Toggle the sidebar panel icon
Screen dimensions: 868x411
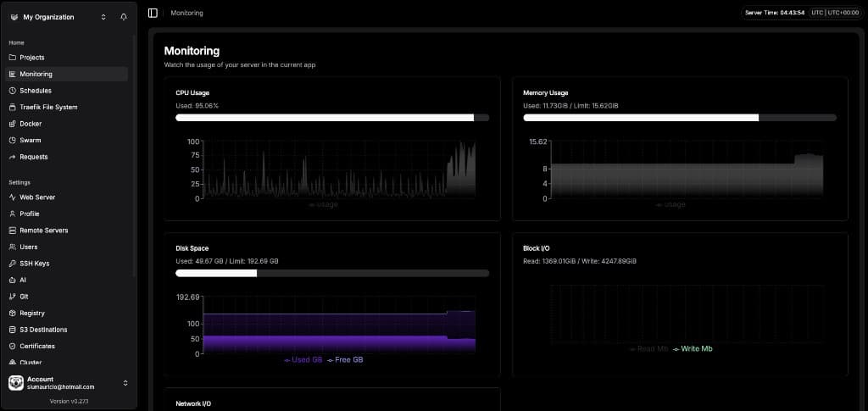point(153,13)
